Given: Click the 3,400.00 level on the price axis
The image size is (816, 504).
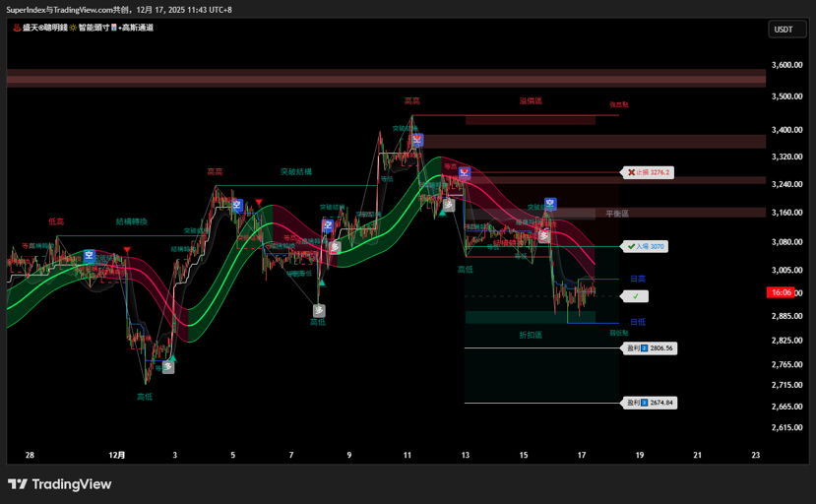Looking at the screenshot, I should pyautogui.click(x=786, y=129).
